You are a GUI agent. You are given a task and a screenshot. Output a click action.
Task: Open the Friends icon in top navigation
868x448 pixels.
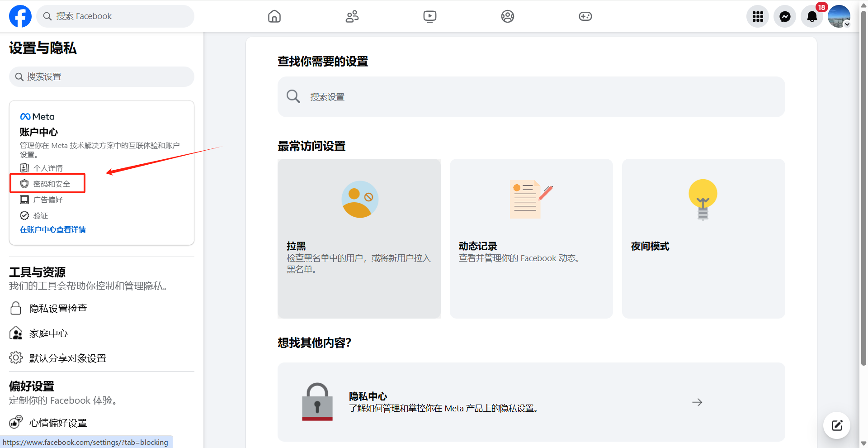[352, 17]
